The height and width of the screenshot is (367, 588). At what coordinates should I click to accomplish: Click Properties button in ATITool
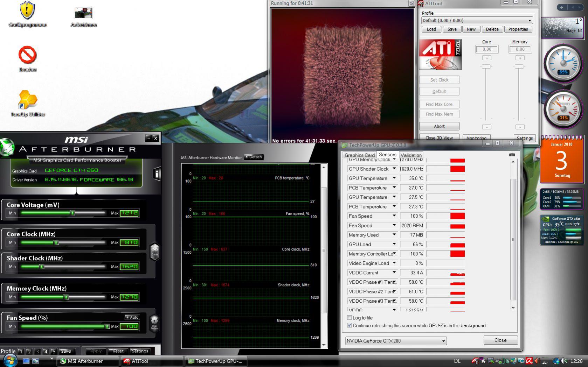tap(518, 29)
